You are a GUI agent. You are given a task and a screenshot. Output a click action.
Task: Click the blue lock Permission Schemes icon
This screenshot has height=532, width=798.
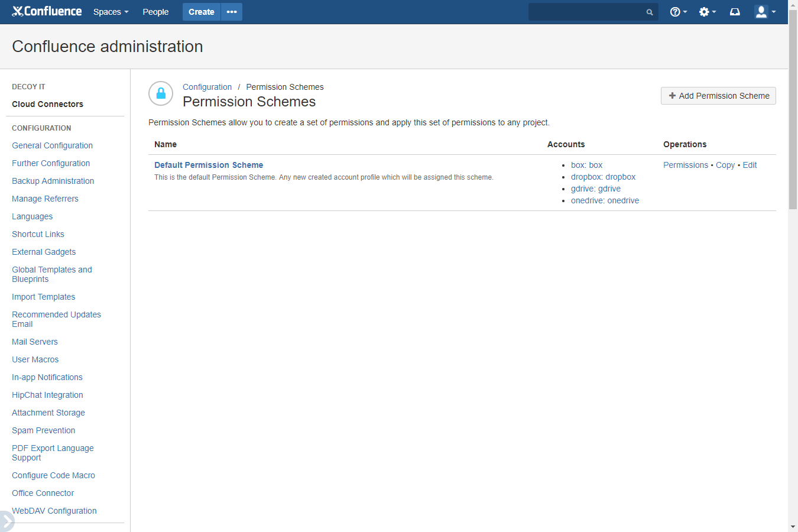coord(161,93)
